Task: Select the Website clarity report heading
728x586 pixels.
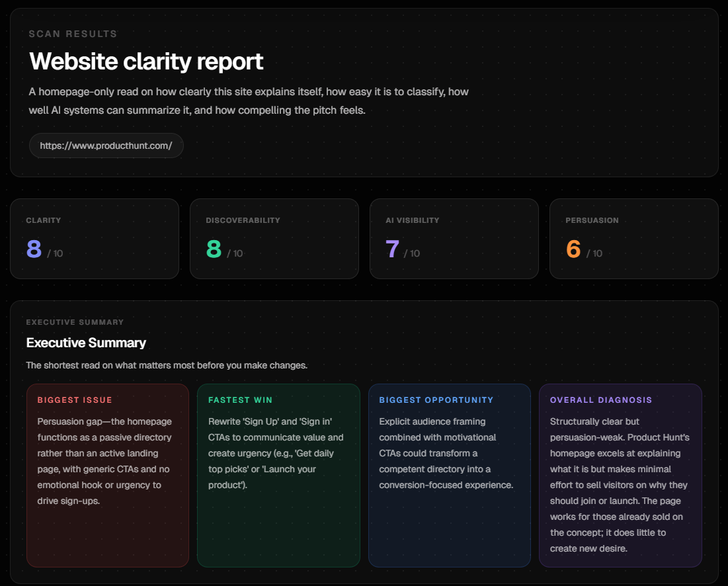Action: pos(146,62)
